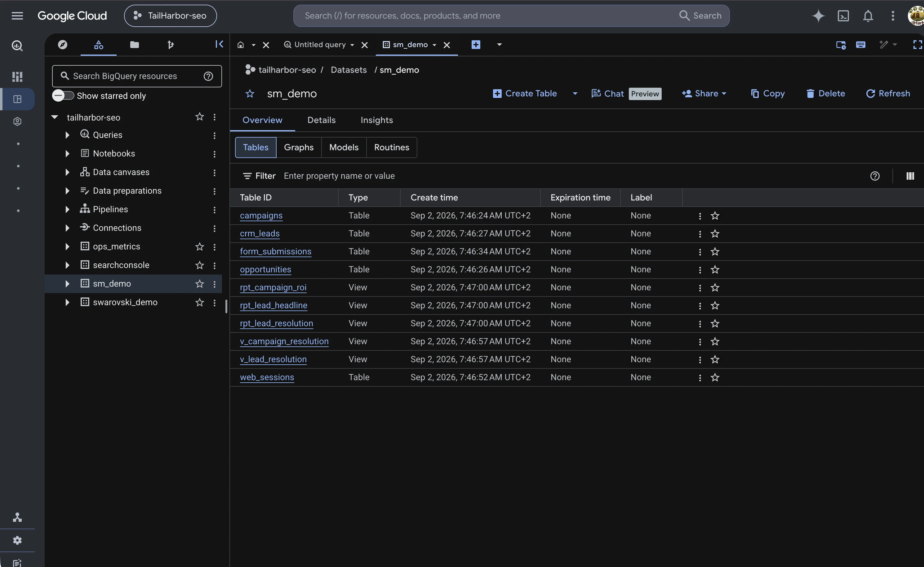The width and height of the screenshot is (924, 567).
Task: Open search help icon in explorer
Action: (x=208, y=76)
